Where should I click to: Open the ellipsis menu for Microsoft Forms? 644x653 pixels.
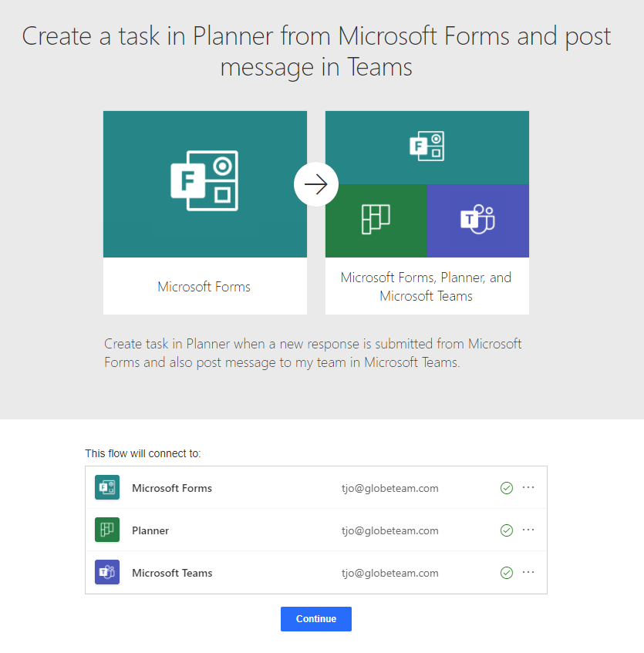pyautogui.click(x=528, y=487)
